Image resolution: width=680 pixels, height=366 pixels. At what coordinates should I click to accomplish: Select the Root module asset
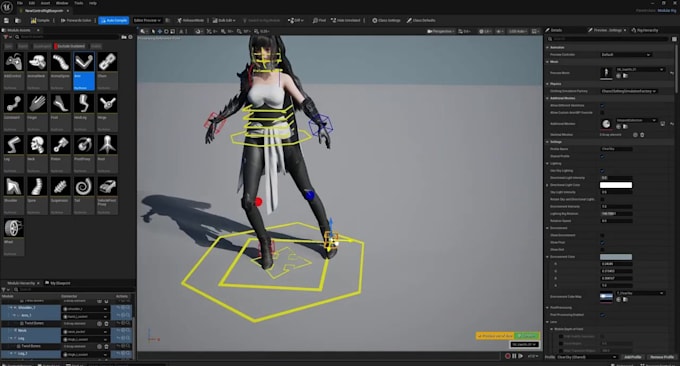tap(107, 154)
